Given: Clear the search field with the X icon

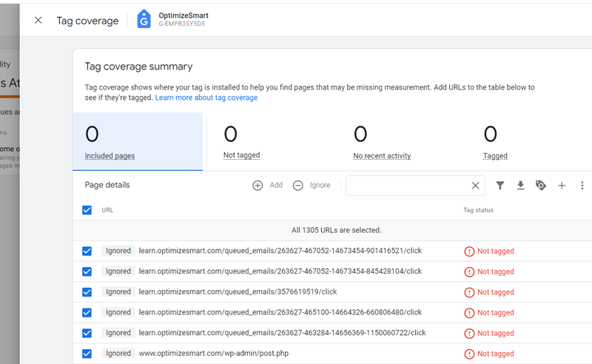Looking at the screenshot, I should point(475,186).
